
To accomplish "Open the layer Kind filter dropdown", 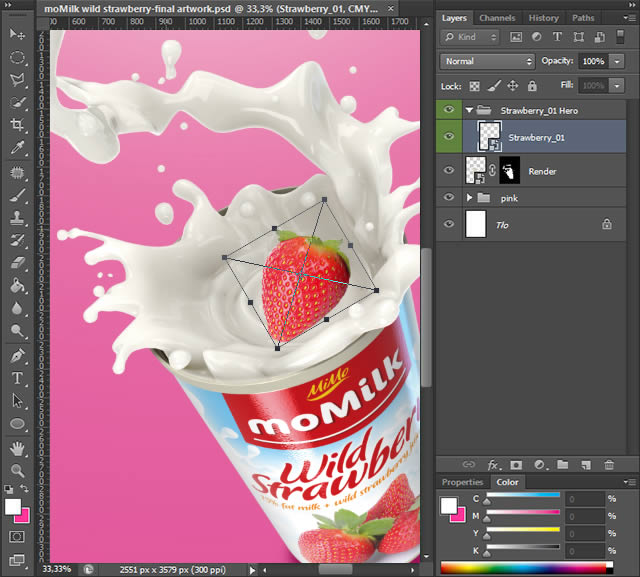I will pos(469,37).
